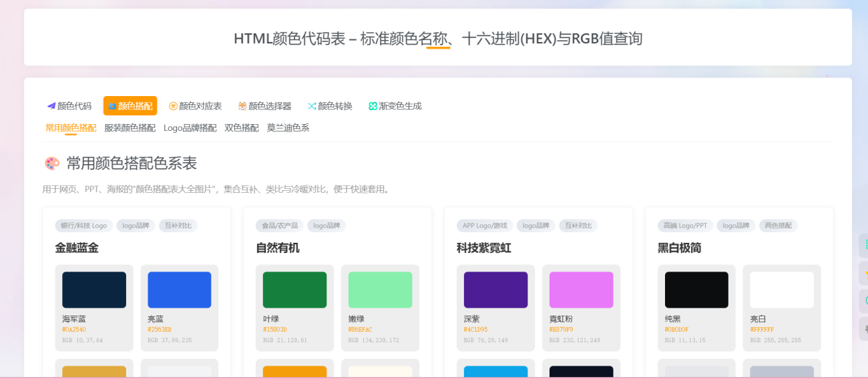Click the value RGB 76,29,149
The width and height of the screenshot is (868, 379).
click(x=486, y=340)
